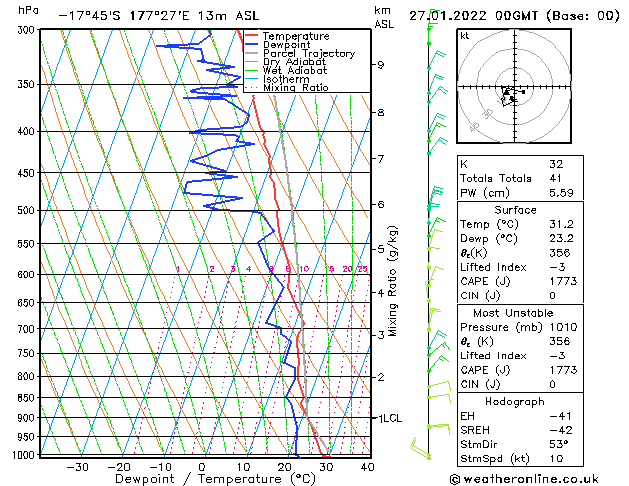Click the date 27.01.2022 00GMT header

point(473,16)
